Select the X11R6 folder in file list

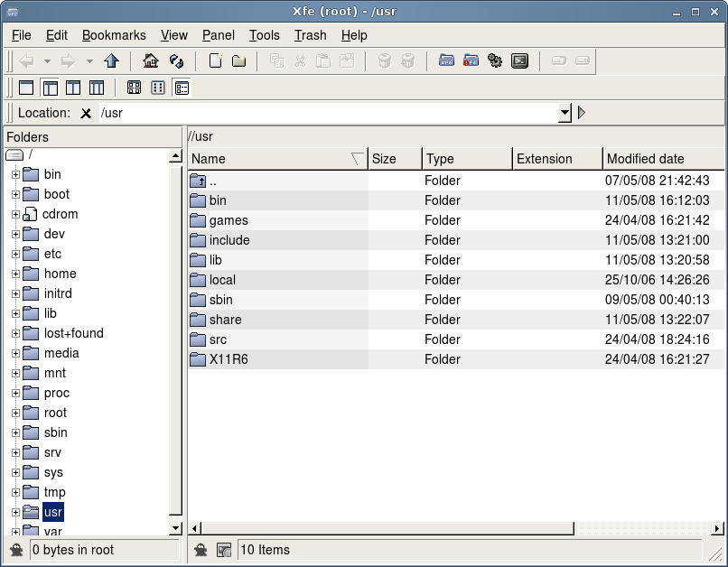229,359
